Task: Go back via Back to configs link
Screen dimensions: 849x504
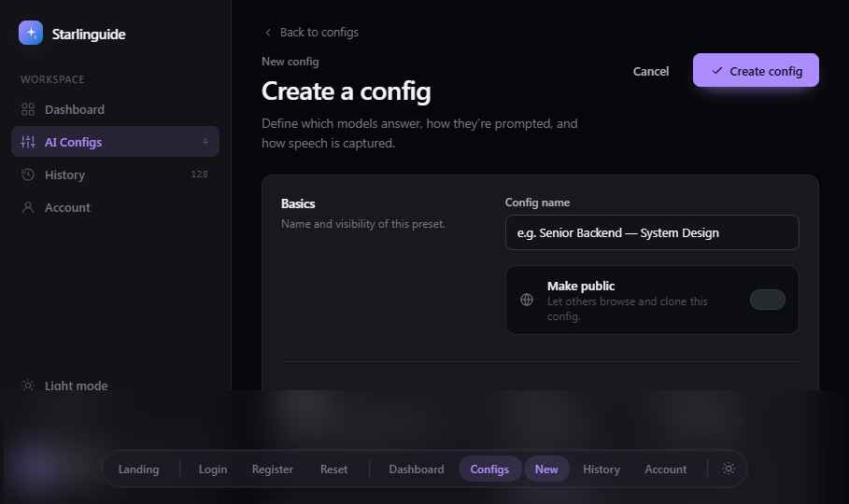Action: [311, 33]
